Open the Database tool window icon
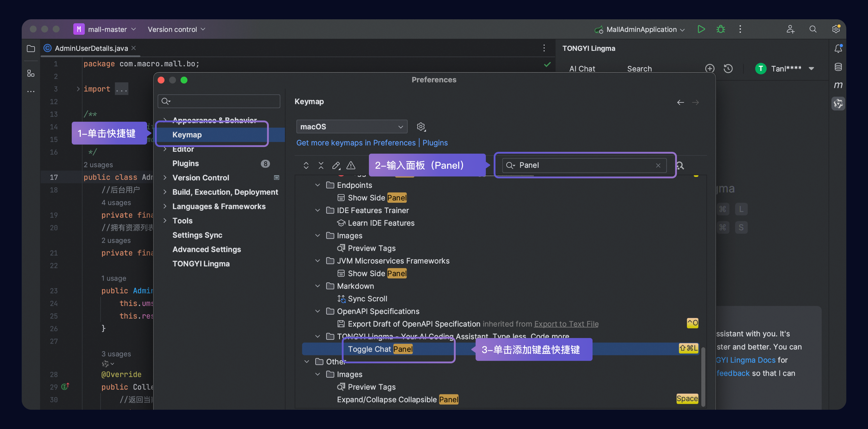Viewport: 868px width, 429px height. coord(838,67)
